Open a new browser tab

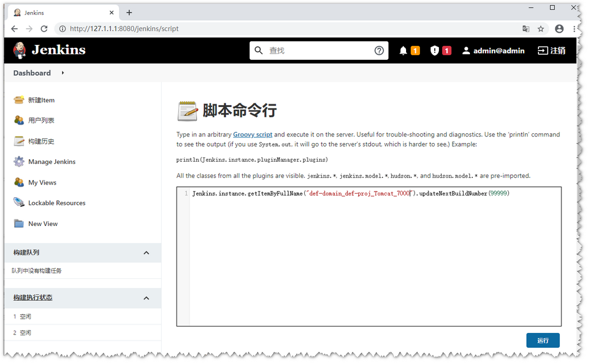tap(129, 13)
